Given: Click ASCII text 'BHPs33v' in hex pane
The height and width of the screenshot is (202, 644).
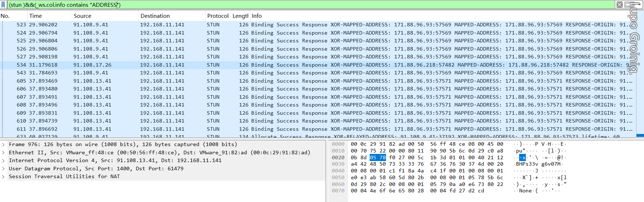Looking at the screenshot, I should click(x=527, y=164).
